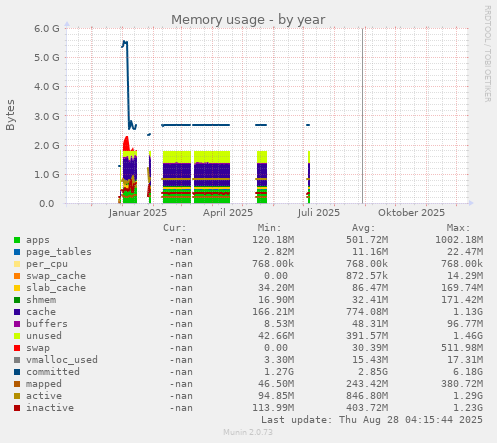Click the 'Last update' timestamp line
This screenshot has height=443, width=497.
click(372, 420)
